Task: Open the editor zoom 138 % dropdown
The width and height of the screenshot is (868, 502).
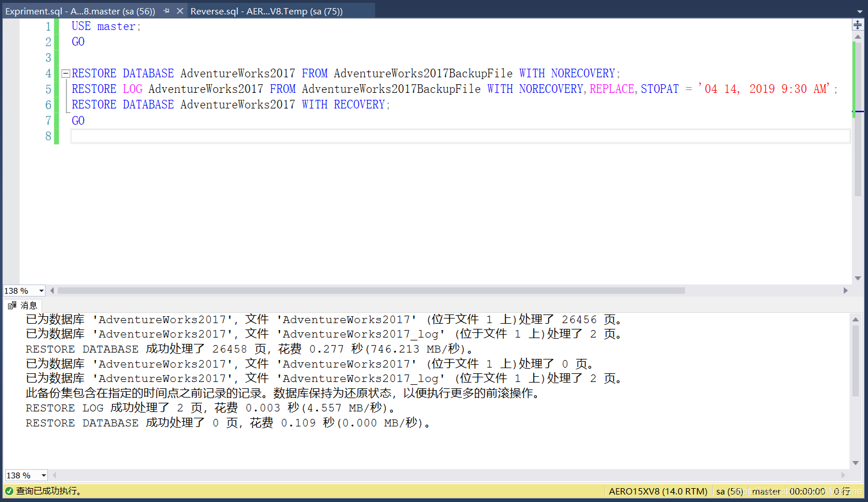Action: [x=42, y=291]
